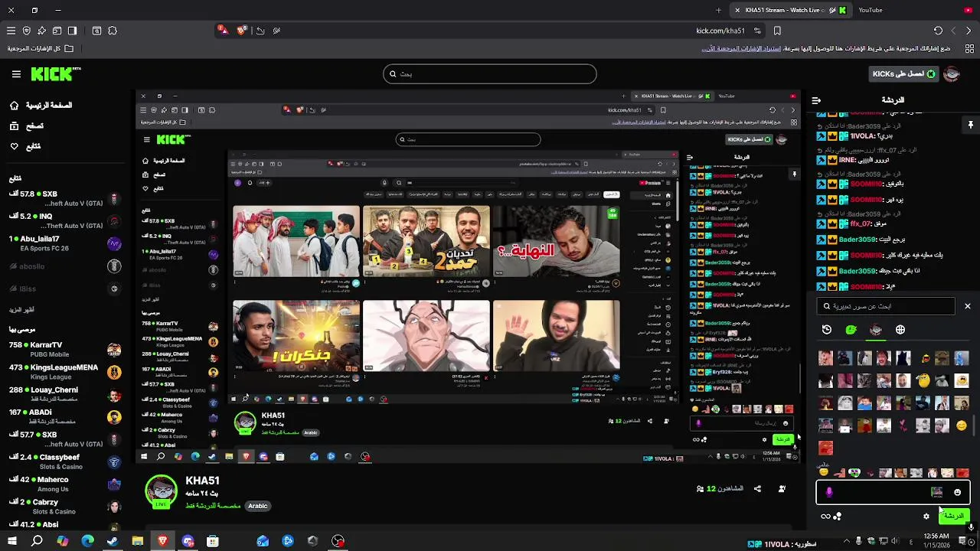Open the Following sidebar item

(25, 146)
